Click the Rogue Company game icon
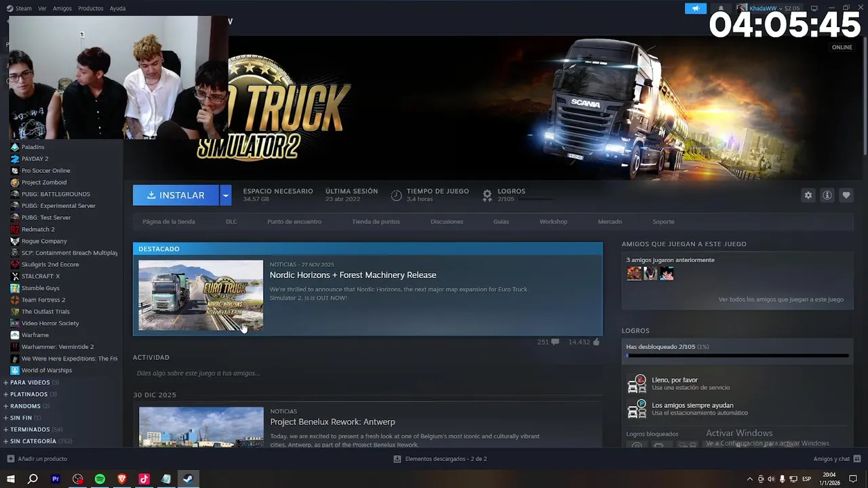Image resolution: width=868 pixels, height=488 pixels. point(15,241)
